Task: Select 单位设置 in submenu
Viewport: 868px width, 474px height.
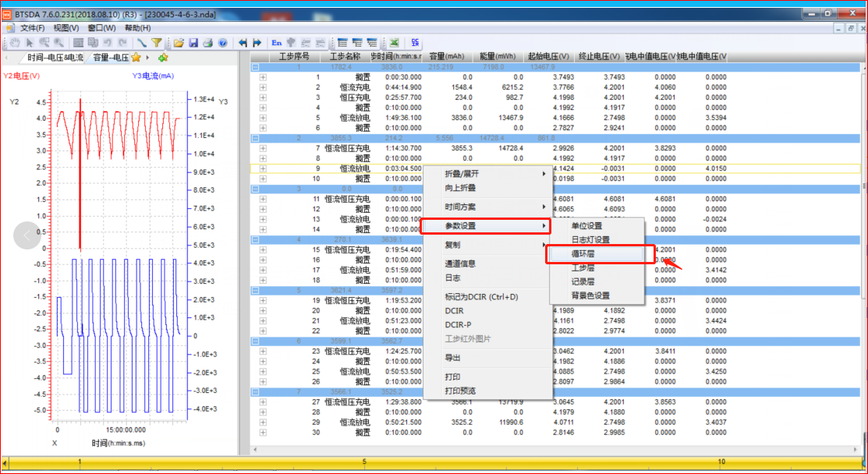Action: click(597, 225)
